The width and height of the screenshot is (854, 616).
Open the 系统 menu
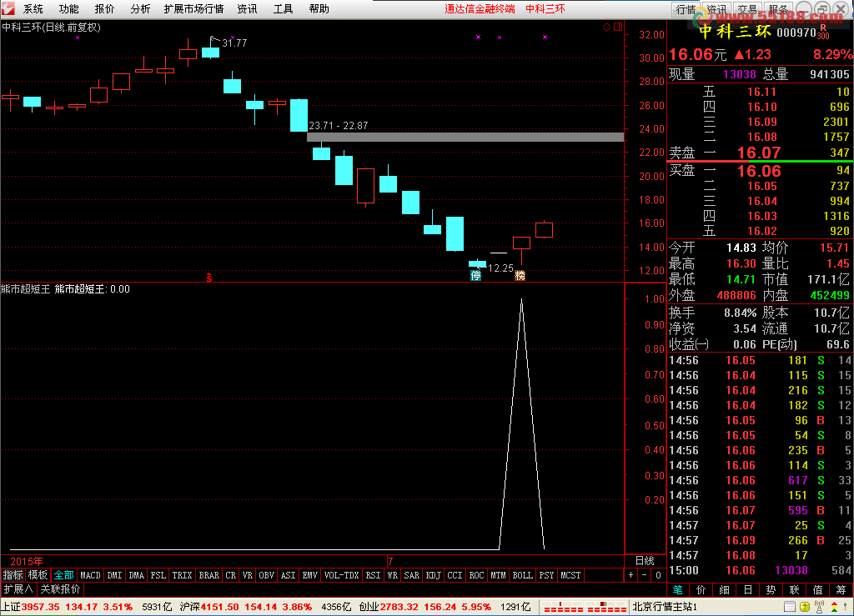33,8
